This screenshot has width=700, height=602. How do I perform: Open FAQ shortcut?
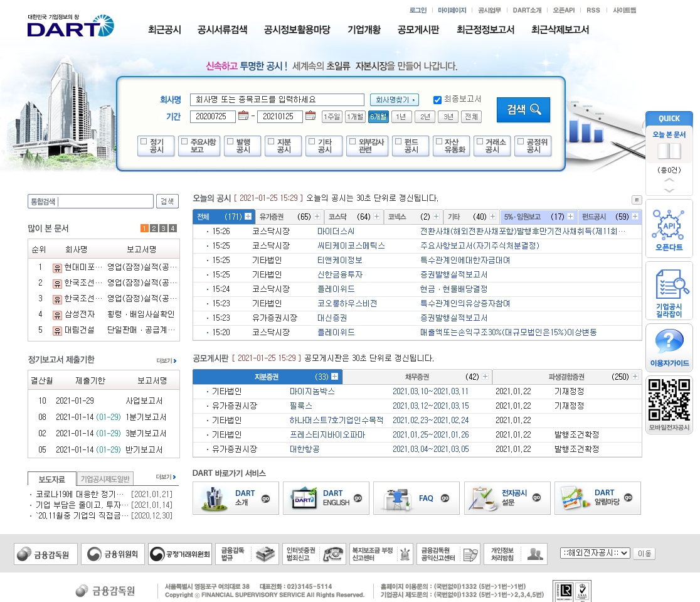416,498
